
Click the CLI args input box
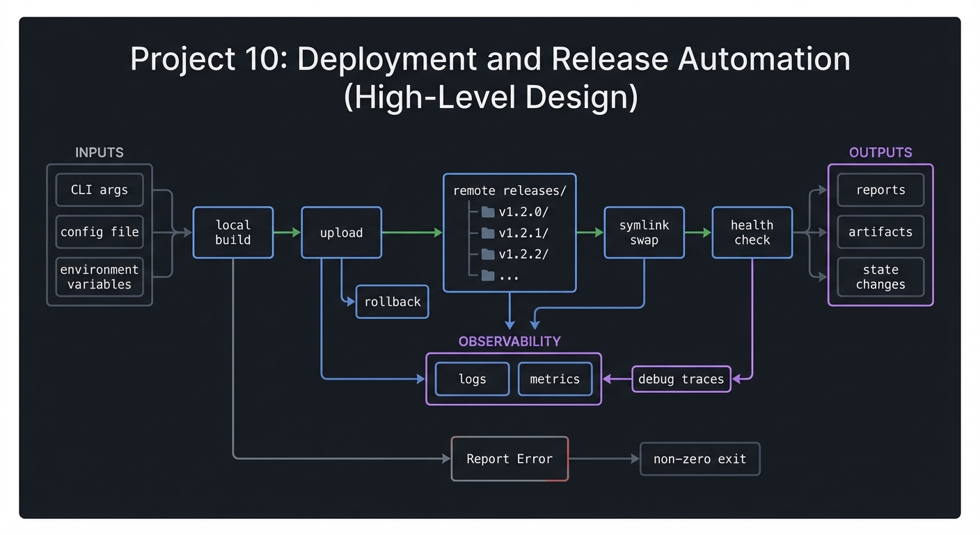click(99, 189)
